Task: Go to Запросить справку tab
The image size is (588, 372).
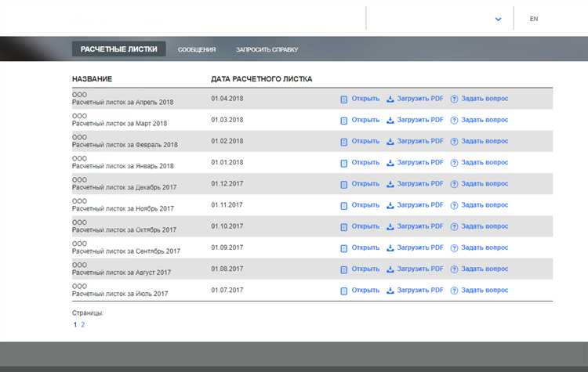Action: (x=267, y=49)
